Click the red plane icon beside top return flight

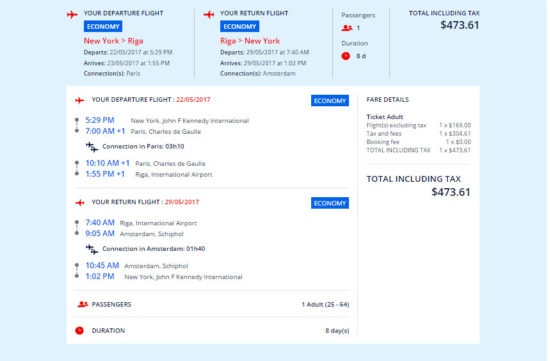coord(209,15)
